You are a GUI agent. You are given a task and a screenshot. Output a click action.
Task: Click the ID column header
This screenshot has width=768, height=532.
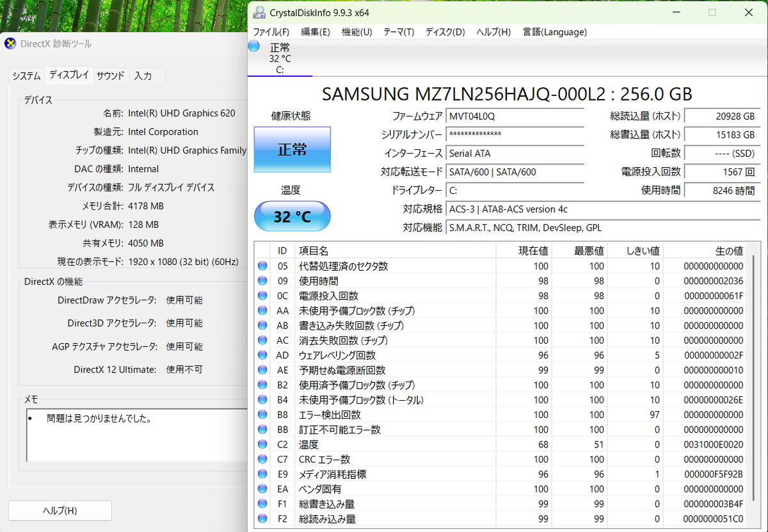click(282, 250)
